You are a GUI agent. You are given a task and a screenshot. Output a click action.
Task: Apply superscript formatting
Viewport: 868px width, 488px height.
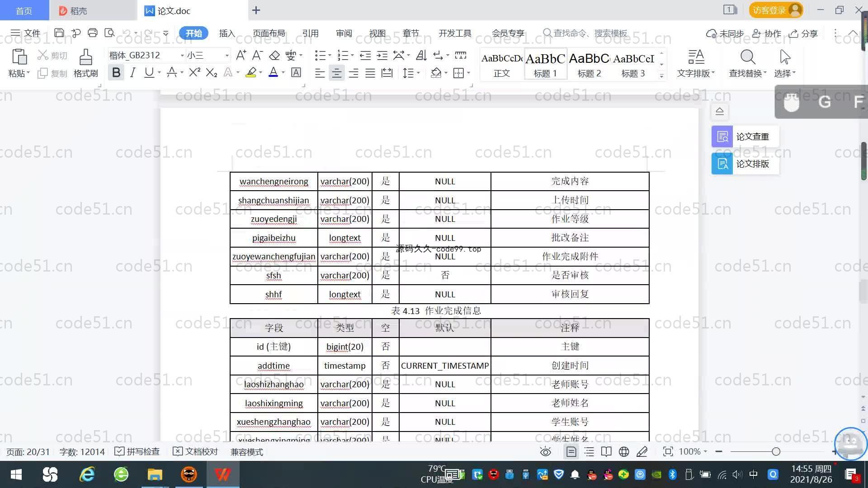pyautogui.click(x=194, y=73)
